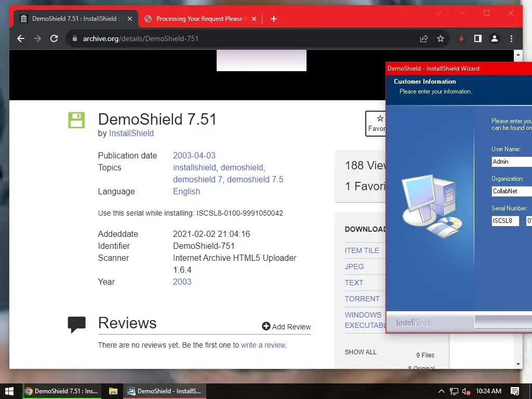This screenshot has height=399, width=532.
Task: Download TORRENT format
Action: (x=362, y=299)
